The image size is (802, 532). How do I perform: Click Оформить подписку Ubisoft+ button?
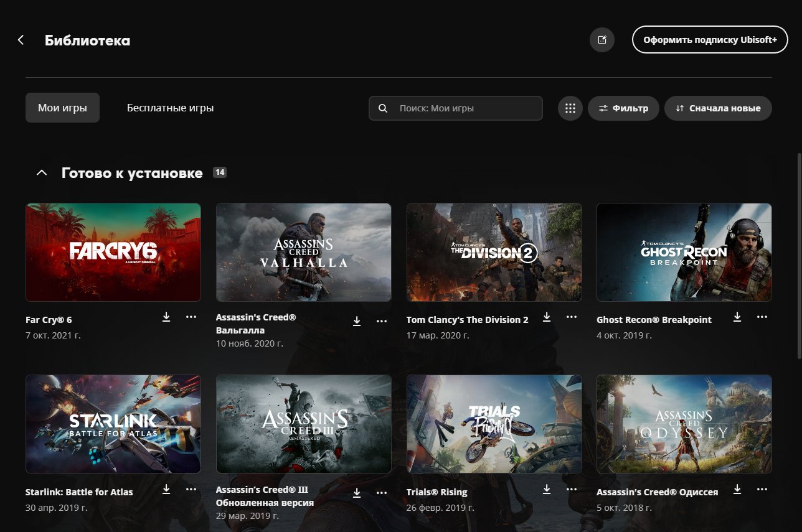(710, 40)
